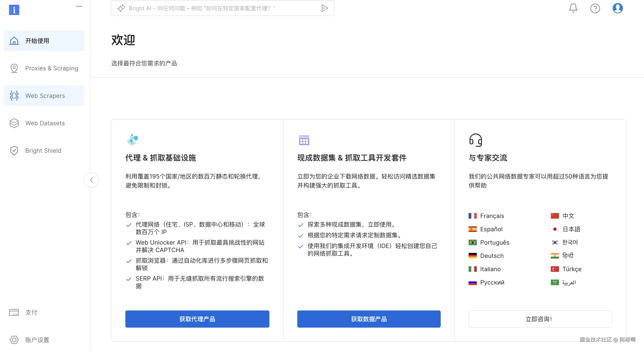Open the help question mark icon
Screen dimensions: 644x351
coord(595,8)
